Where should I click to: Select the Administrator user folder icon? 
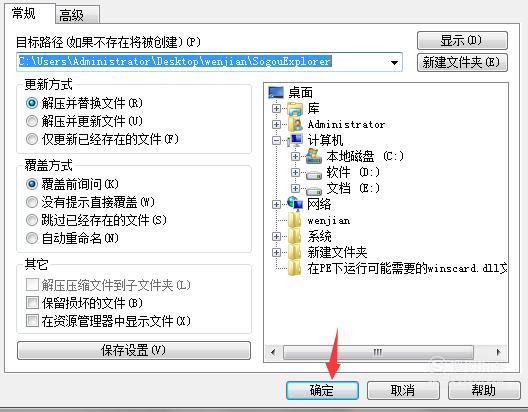coord(295,124)
